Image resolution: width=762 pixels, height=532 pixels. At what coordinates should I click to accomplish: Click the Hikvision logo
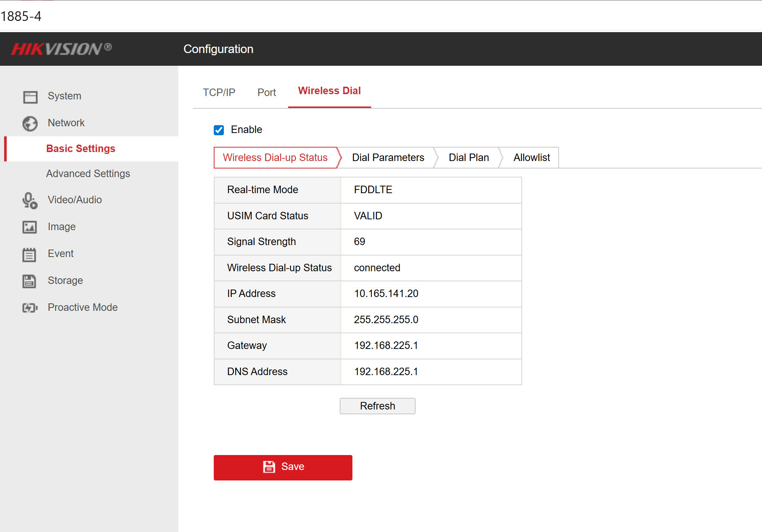click(x=61, y=49)
